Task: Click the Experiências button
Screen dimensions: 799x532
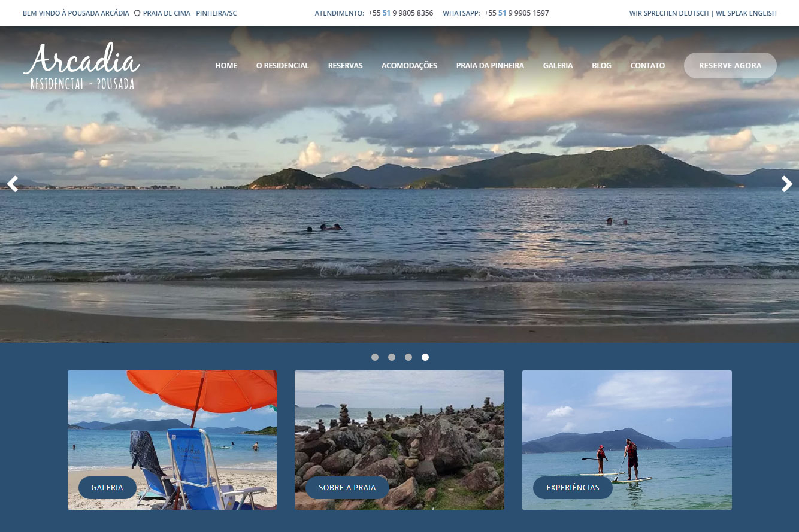Action: click(573, 488)
